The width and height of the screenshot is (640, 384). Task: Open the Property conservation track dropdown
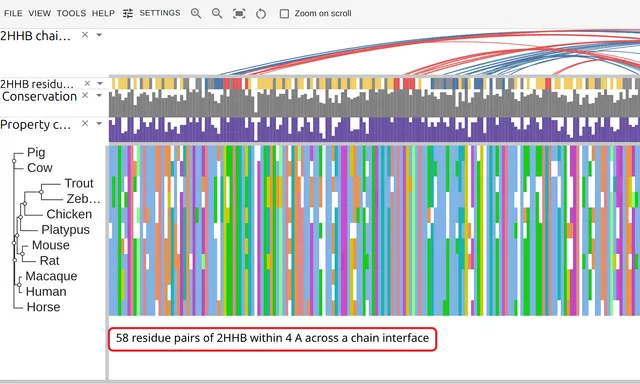[x=99, y=124]
